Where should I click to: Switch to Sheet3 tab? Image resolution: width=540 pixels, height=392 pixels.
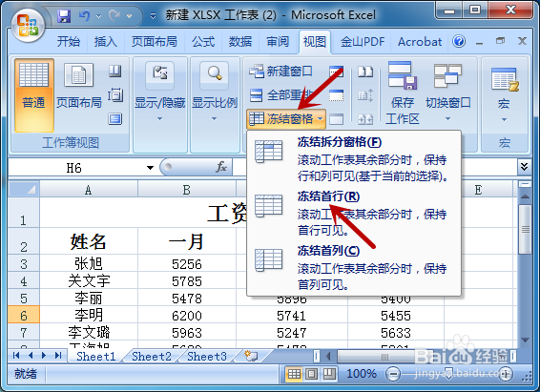point(207,356)
